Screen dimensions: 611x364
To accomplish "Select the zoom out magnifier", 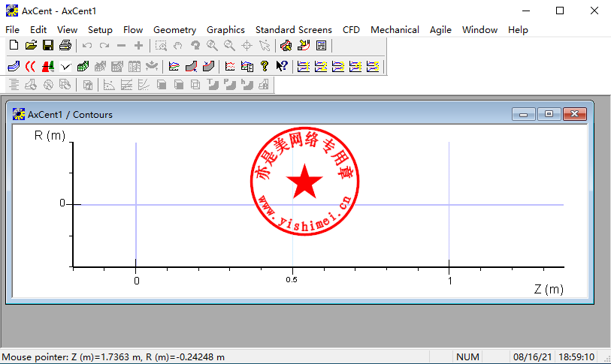I will (x=229, y=46).
